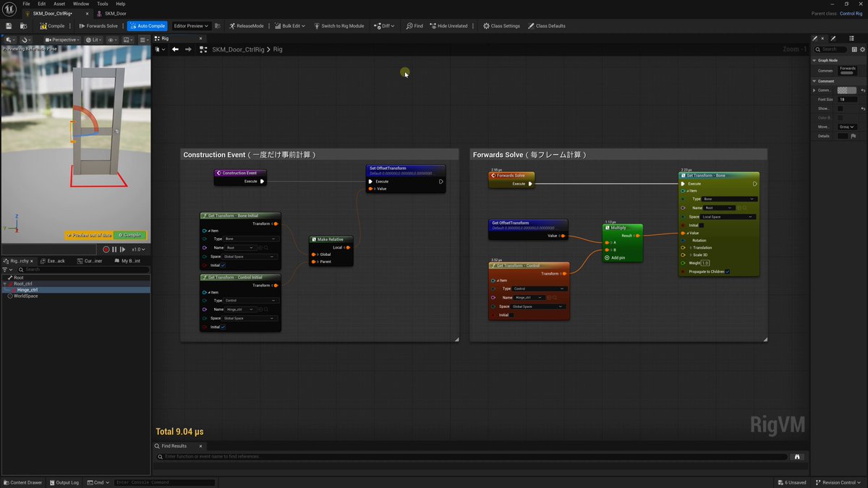The height and width of the screenshot is (488, 868).
Task: Toggle the Show Bubble checkbox in Details
Action: pyautogui.click(x=840, y=108)
